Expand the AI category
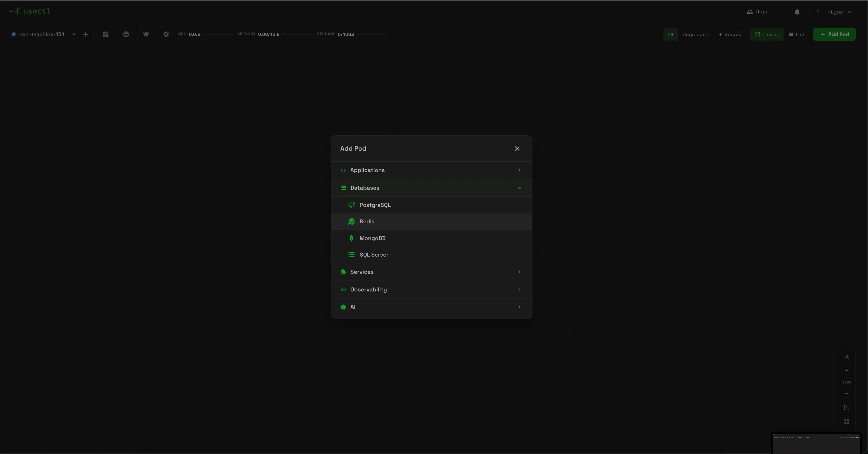868x454 pixels. [431, 307]
